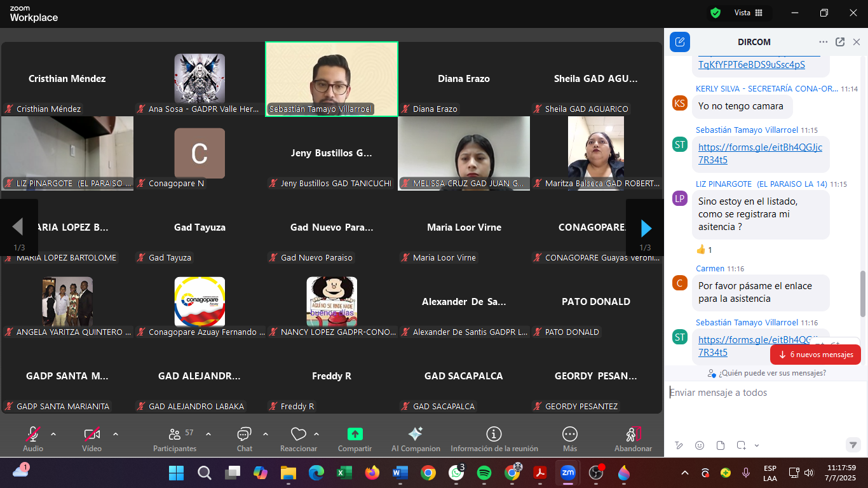Turn on camera with Vídeo button
Image resolution: width=868 pixels, height=488 pixels.
(x=92, y=438)
